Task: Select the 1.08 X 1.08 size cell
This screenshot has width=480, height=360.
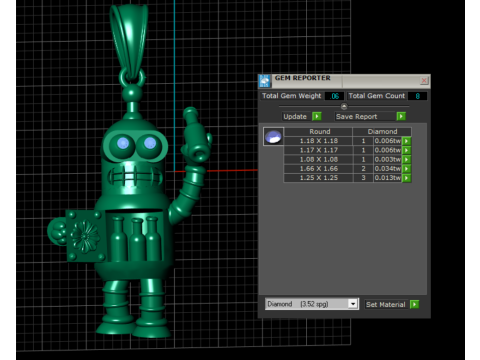Action: pyautogui.click(x=318, y=160)
